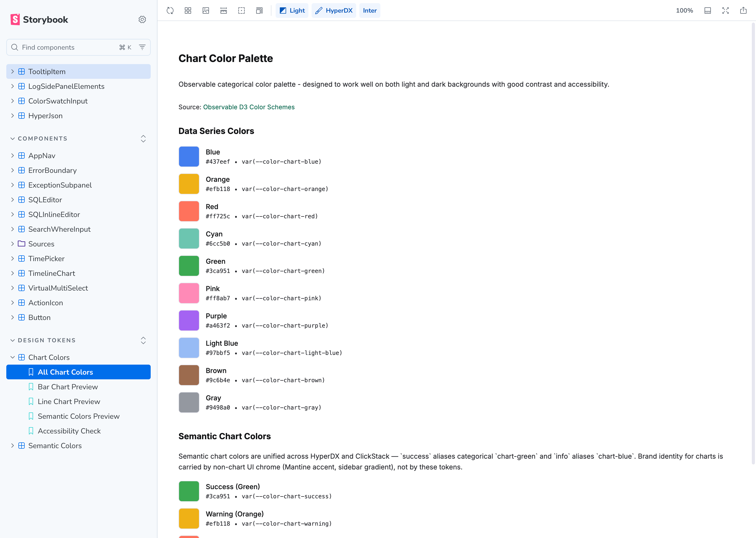Toggle element outlines
Image resolution: width=756 pixels, height=538 pixels.
click(241, 11)
